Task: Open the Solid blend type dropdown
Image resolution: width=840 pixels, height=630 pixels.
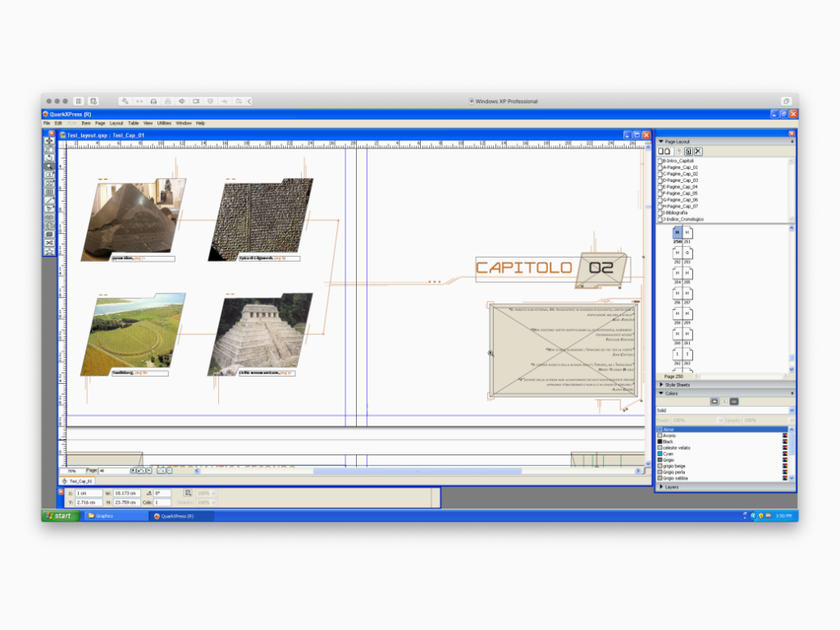Action: pos(792,411)
